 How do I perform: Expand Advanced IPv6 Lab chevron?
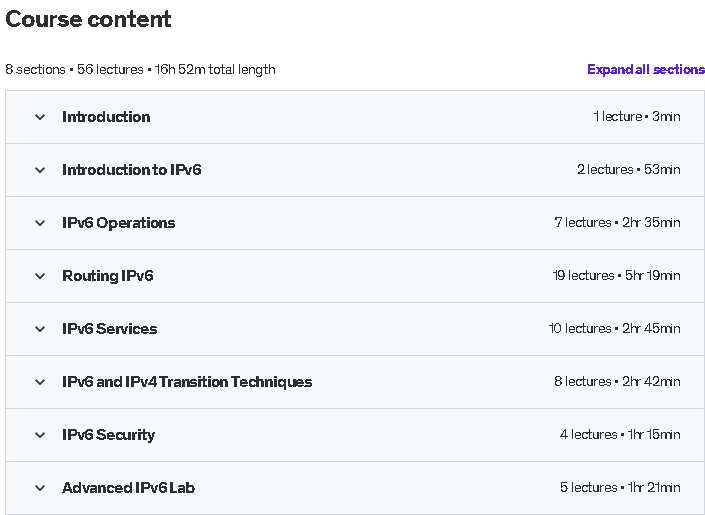pyautogui.click(x=40, y=488)
